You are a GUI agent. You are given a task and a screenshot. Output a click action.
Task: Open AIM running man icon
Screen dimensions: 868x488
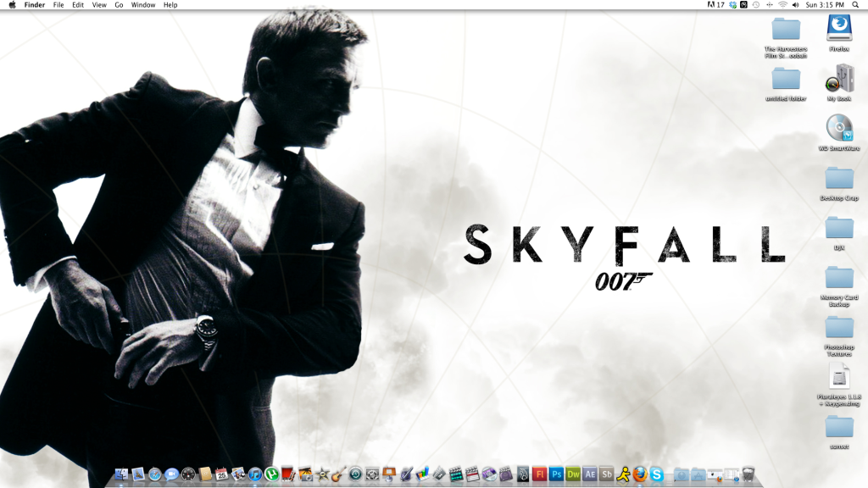(x=623, y=474)
